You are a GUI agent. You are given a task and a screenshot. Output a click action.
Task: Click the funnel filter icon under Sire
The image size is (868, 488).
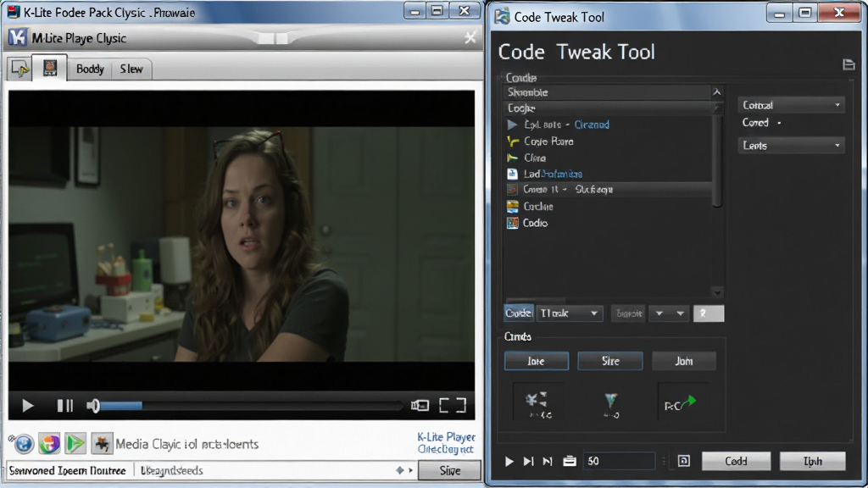click(x=610, y=404)
